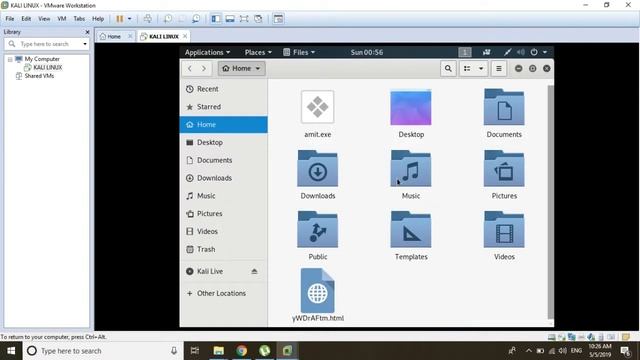Open dropdown arrow beside VMware pause button
640x360 pixels.
(x=129, y=19)
